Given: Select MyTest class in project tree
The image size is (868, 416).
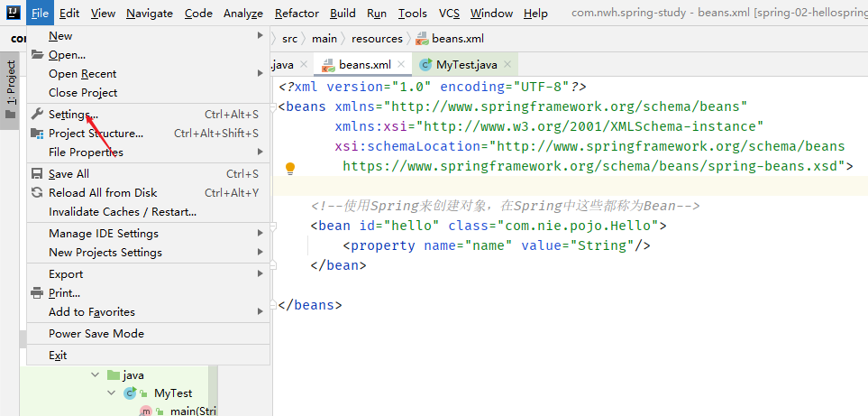Looking at the screenshot, I should pos(173,393).
